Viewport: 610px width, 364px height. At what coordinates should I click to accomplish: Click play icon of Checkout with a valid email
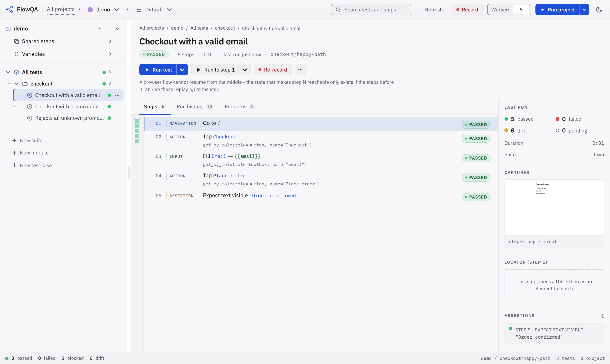click(x=30, y=95)
